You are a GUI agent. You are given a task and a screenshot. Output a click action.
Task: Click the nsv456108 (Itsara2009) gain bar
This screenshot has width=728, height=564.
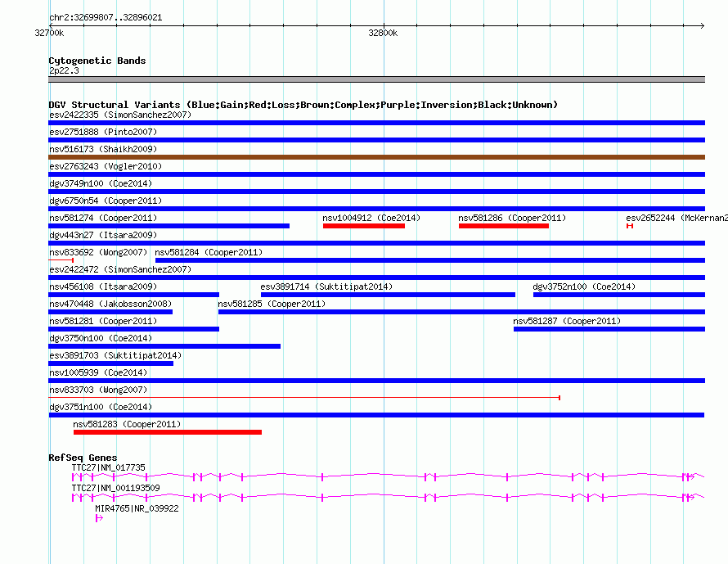[133, 295]
